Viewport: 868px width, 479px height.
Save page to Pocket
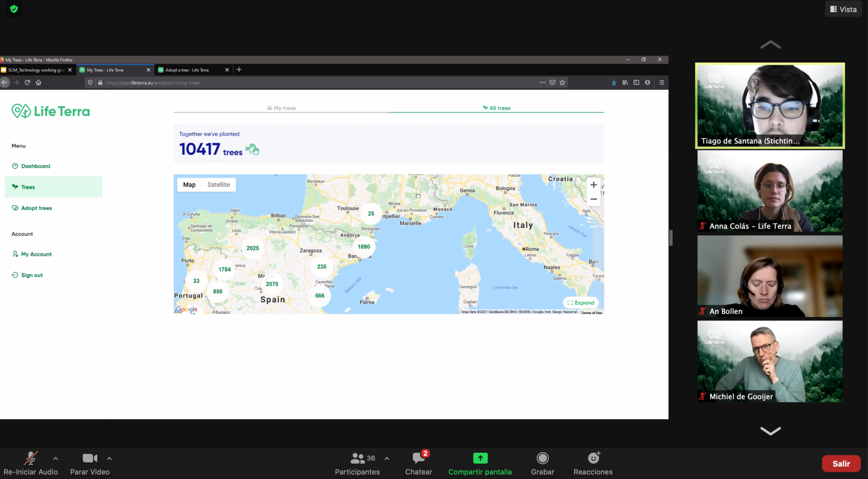[552, 83]
